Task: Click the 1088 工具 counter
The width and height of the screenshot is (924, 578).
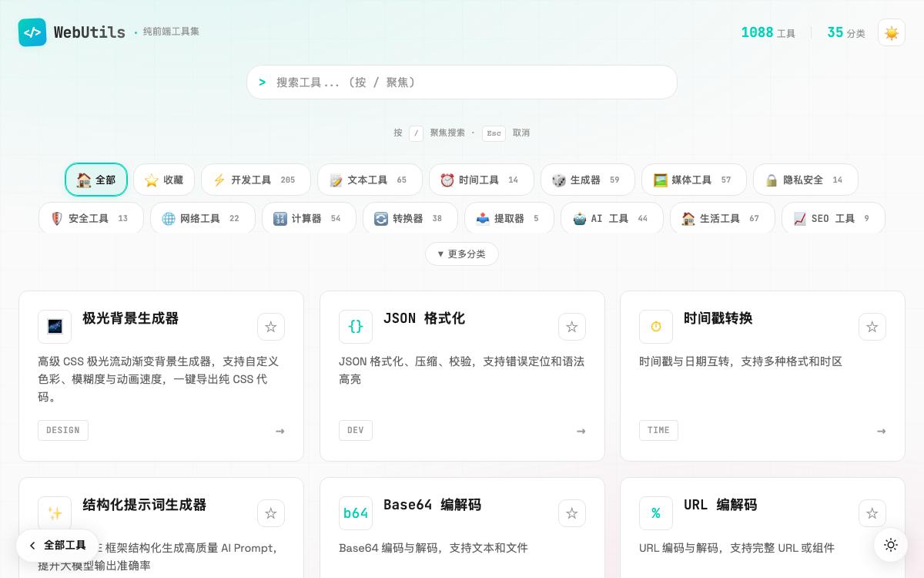Action: coord(768,32)
